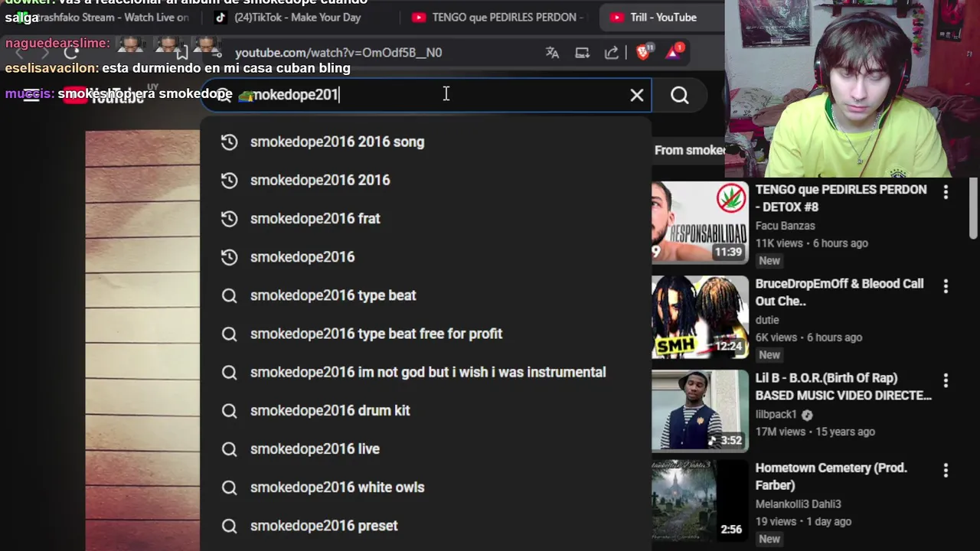Image resolution: width=980 pixels, height=551 pixels.
Task: Click search icon beside 'smokedope2016 preset'
Action: (229, 526)
